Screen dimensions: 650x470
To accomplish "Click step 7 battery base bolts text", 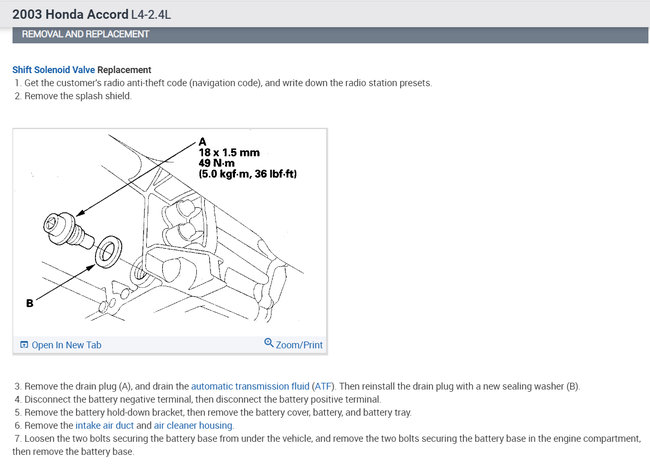I will [x=327, y=445].
